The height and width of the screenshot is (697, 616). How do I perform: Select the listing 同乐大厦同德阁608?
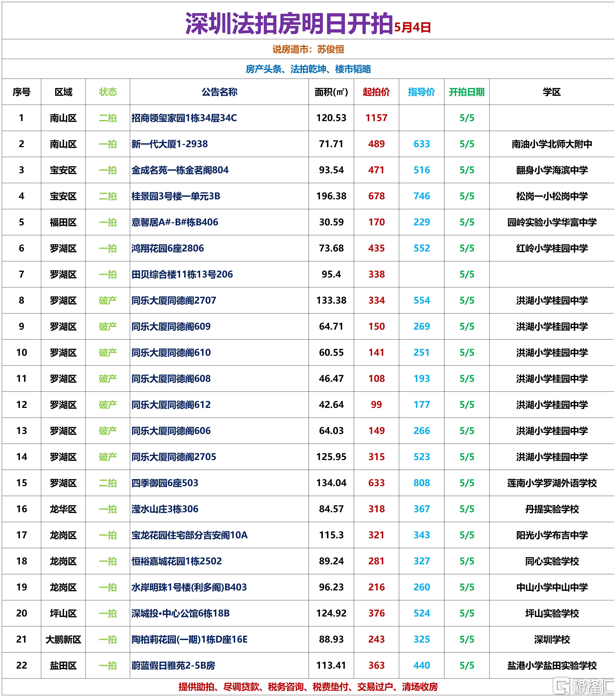171,379
